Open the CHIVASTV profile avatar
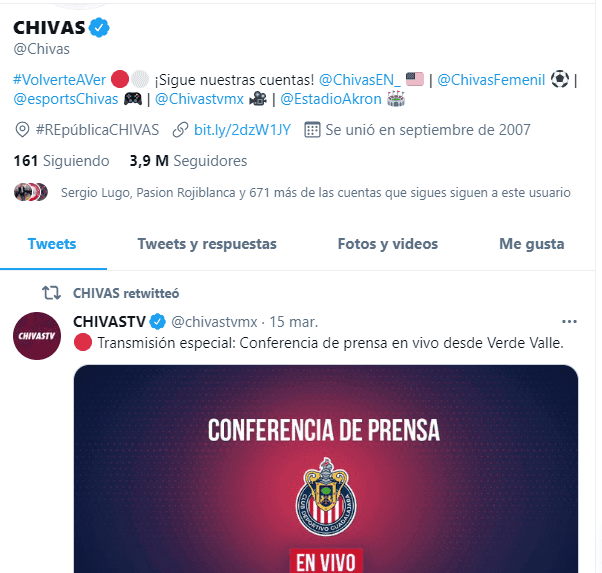This screenshot has width=602, height=573. [37, 336]
